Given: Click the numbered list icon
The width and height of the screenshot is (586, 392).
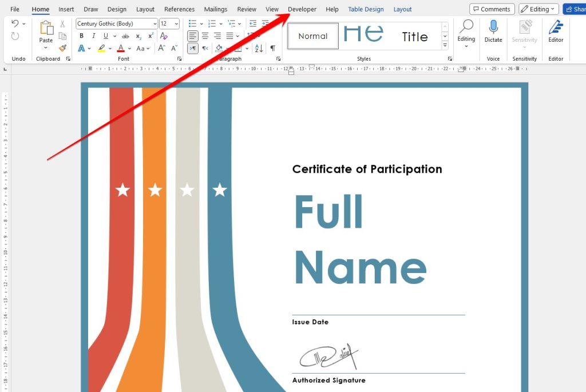Looking at the screenshot, I should coord(212,24).
